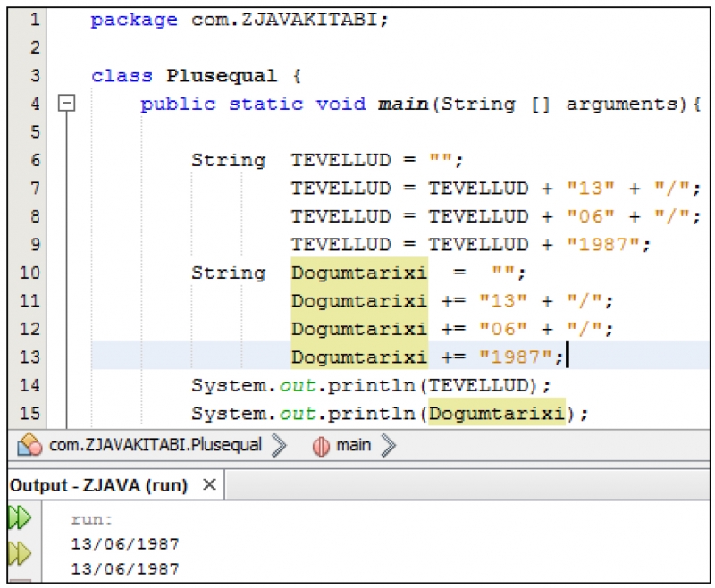Expand chevron after com.ZJAVAKITABI.Plusequal breadcrumb
The image size is (715, 588).
[278, 445]
